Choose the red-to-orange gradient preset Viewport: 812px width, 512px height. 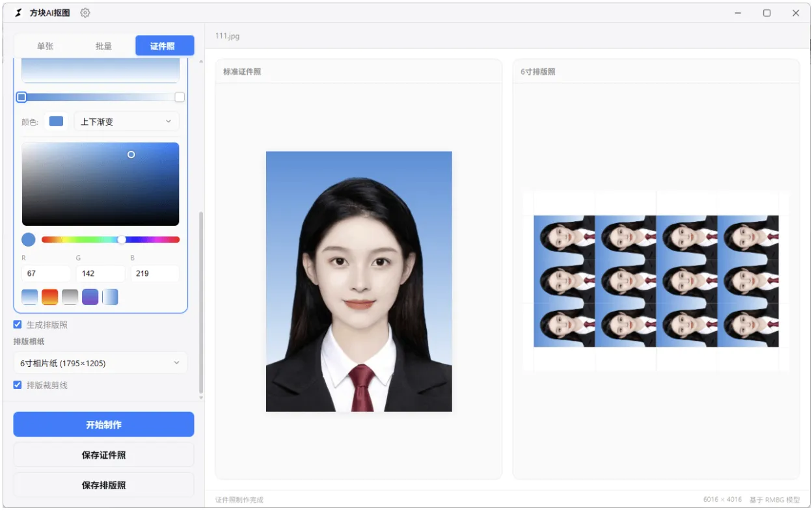[x=50, y=297]
